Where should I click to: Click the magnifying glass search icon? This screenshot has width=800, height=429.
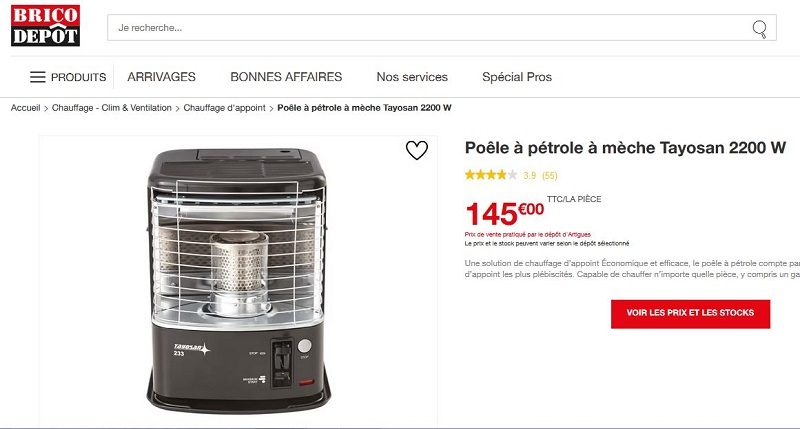pyautogui.click(x=760, y=29)
